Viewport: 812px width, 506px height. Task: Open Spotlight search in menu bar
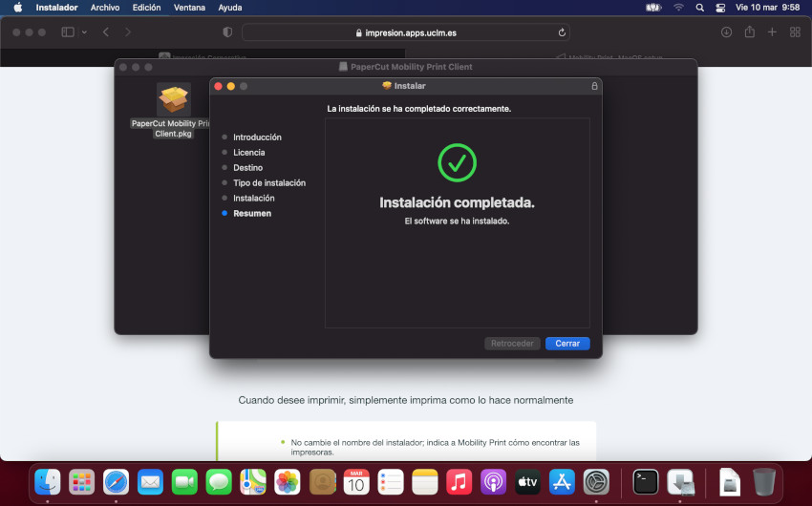click(x=699, y=8)
